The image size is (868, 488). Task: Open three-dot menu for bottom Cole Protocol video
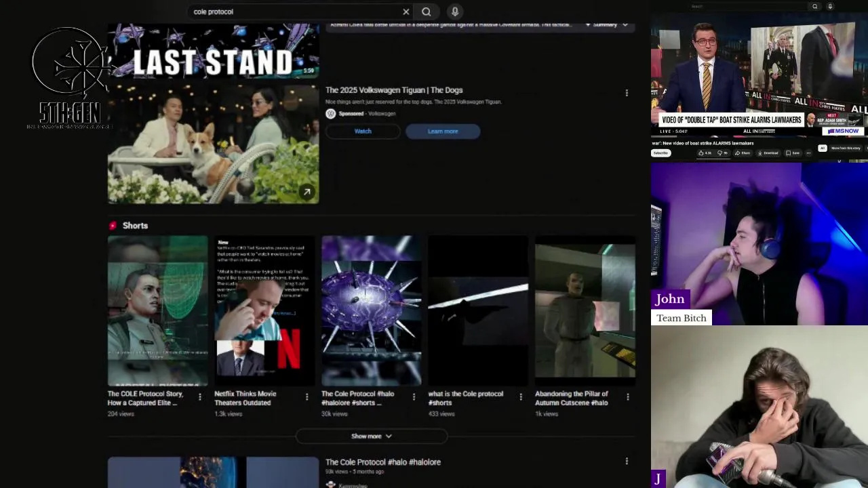627,462
